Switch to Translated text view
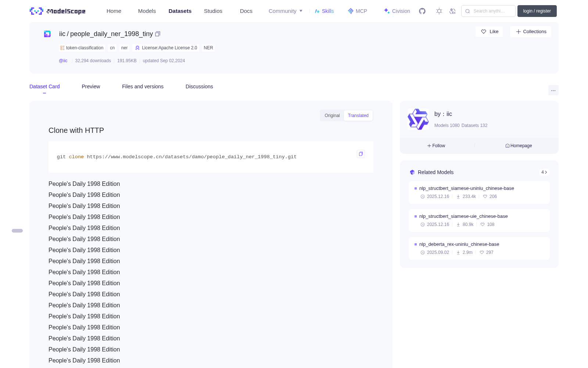Image resolution: width=588 pixels, height=368 pixels. (x=358, y=116)
